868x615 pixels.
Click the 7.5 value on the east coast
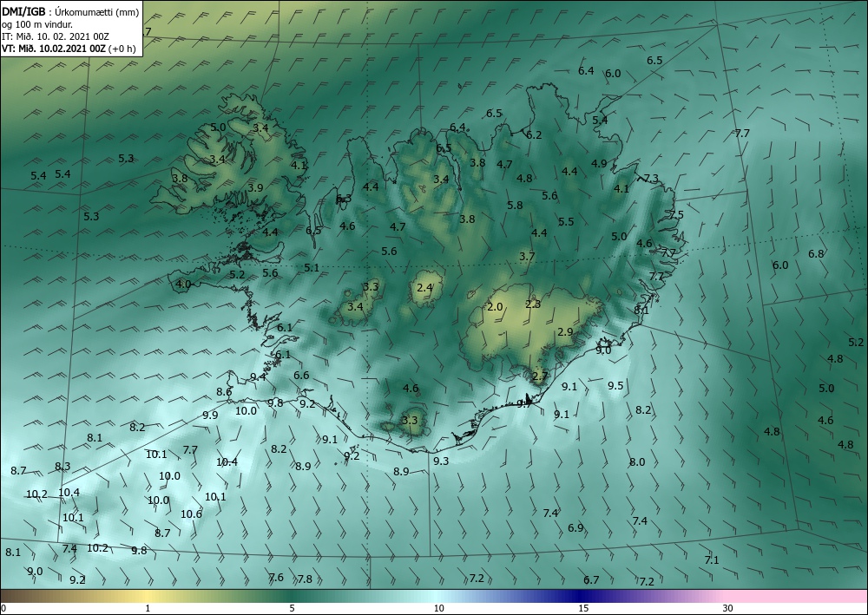click(676, 214)
